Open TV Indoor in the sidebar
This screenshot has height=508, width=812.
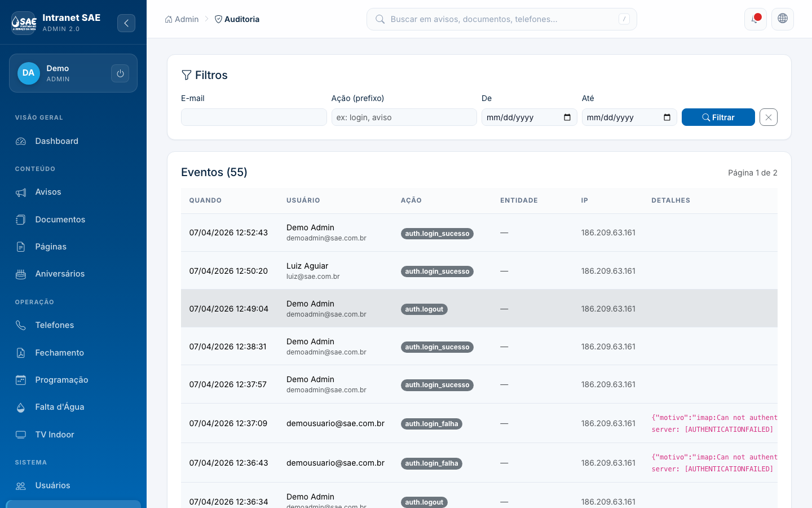[x=73, y=435]
